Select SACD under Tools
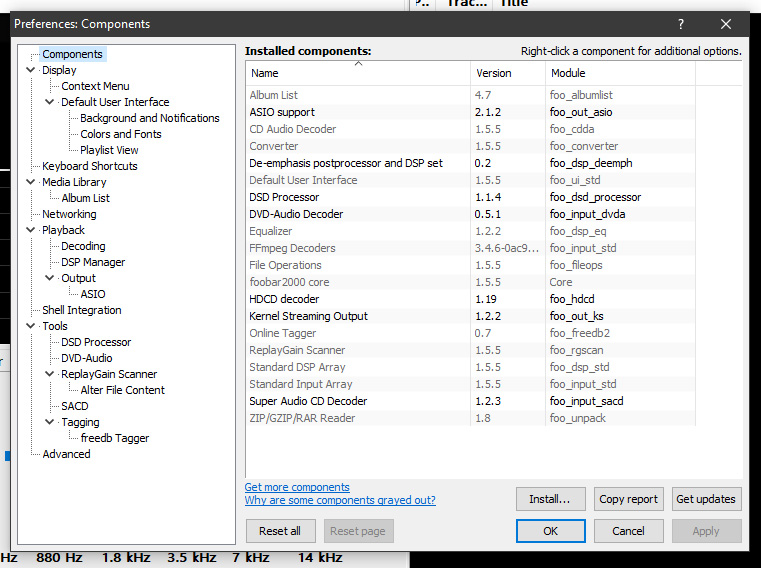The image size is (761, 568). 75,406
